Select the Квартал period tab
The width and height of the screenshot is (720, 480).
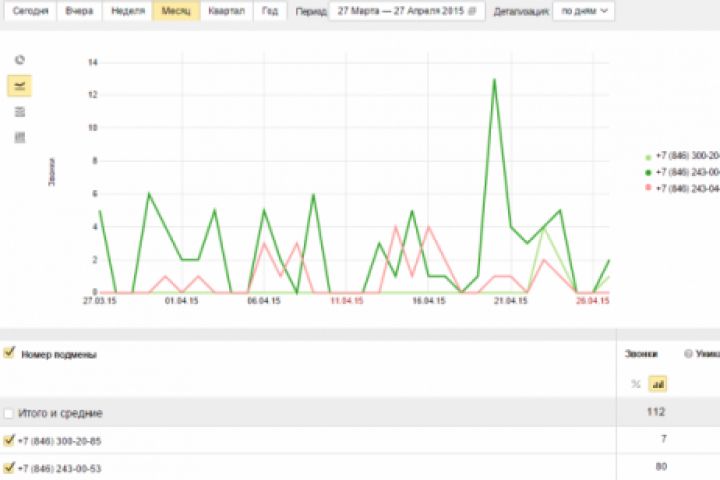point(226,11)
